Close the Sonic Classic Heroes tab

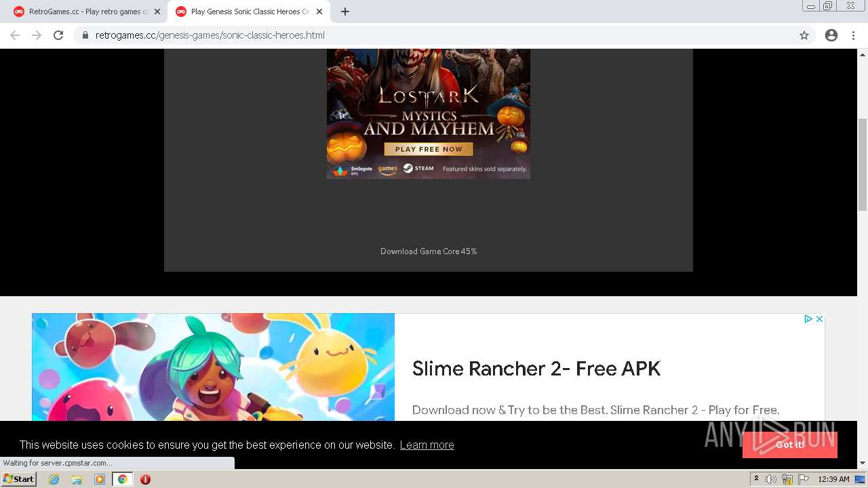coord(319,12)
